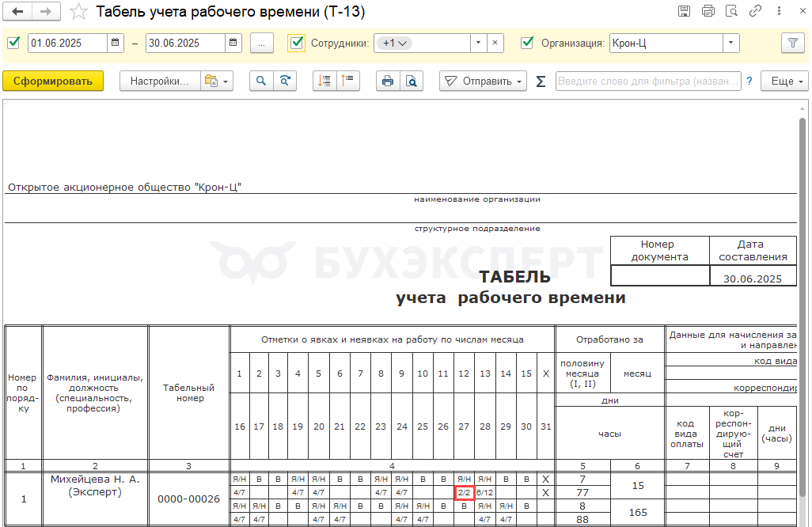Select personnel number 0000-00026
812x527 pixels.
pos(189,499)
